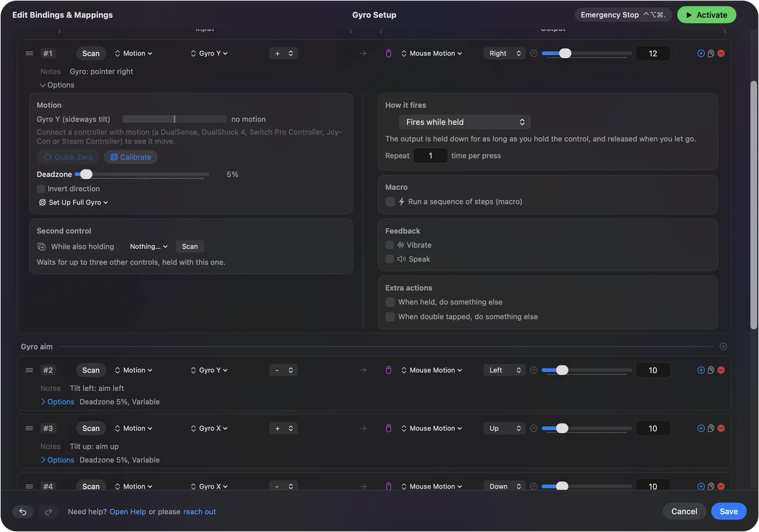759x532 pixels.
Task: Collapse the Options section of row #1
Action: pyautogui.click(x=57, y=85)
